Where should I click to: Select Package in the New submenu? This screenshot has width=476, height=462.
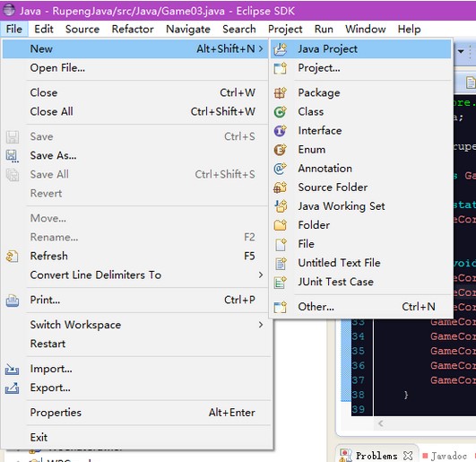click(x=361, y=93)
